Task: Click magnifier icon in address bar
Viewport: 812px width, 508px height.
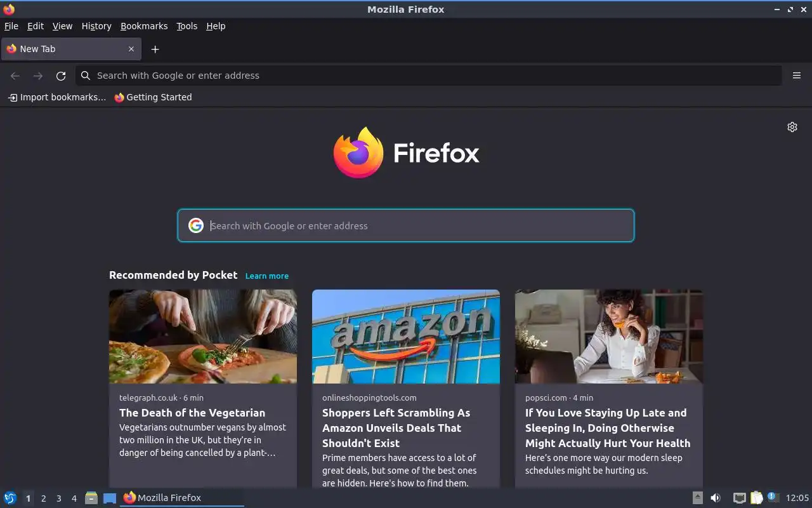Action: pyautogui.click(x=86, y=76)
